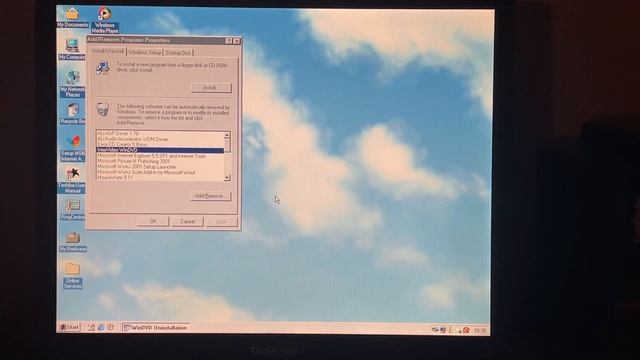The width and height of the screenshot is (640, 360).
Task: Click the program list scrollbar thumb
Action: point(227,145)
